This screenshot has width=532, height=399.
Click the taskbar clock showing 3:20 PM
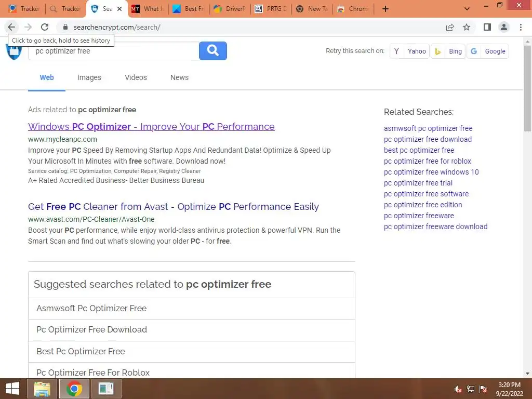(x=509, y=389)
